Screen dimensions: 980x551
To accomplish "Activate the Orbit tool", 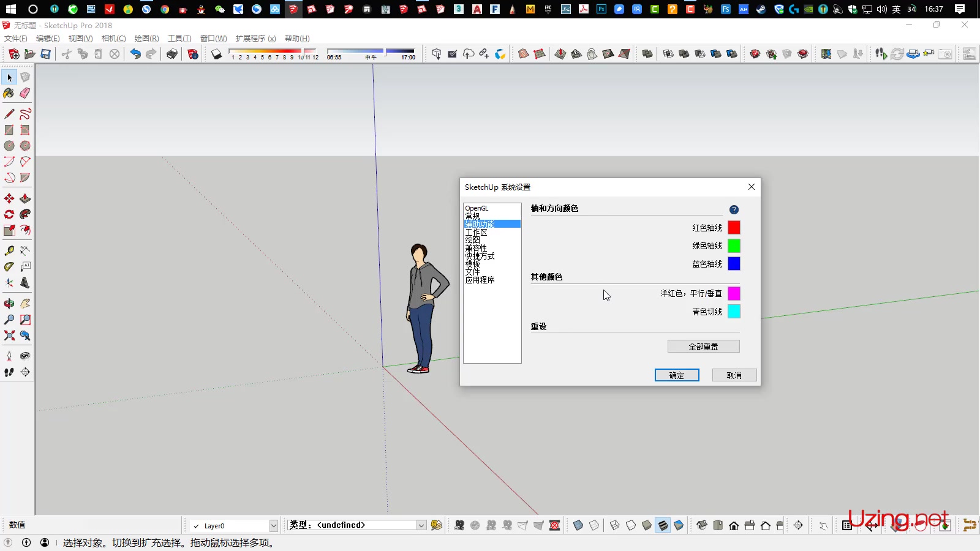I will tap(9, 303).
